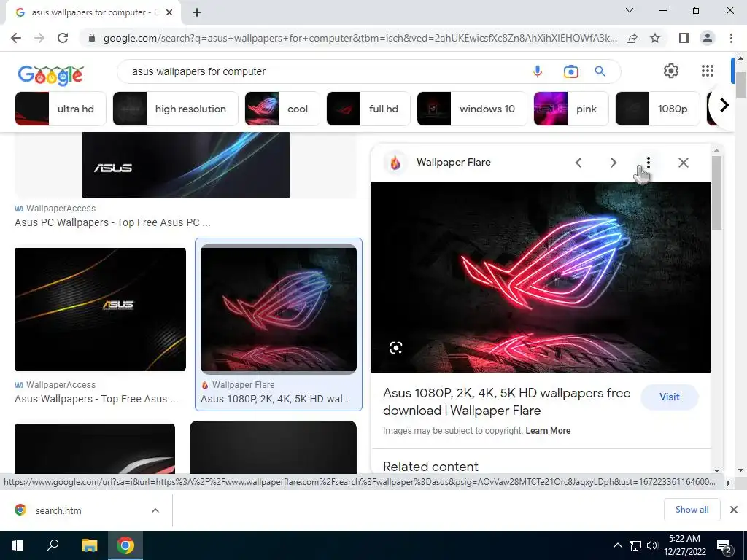Open Asus Wallpapers - Top Free Asus link
The height and width of the screenshot is (560, 747).
96,399
